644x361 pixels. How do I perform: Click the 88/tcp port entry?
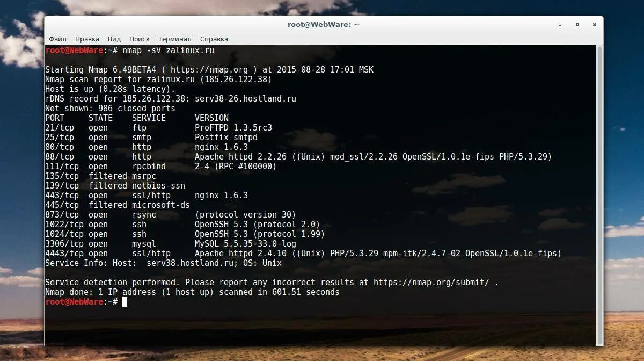pyautogui.click(x=60, y=157)
